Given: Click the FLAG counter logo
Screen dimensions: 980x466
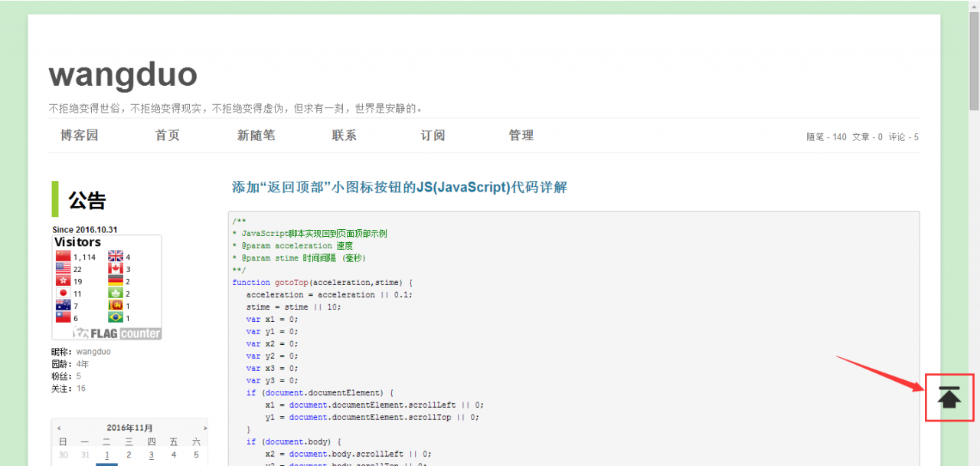Looking at the screenshot, I should [116, 333].
